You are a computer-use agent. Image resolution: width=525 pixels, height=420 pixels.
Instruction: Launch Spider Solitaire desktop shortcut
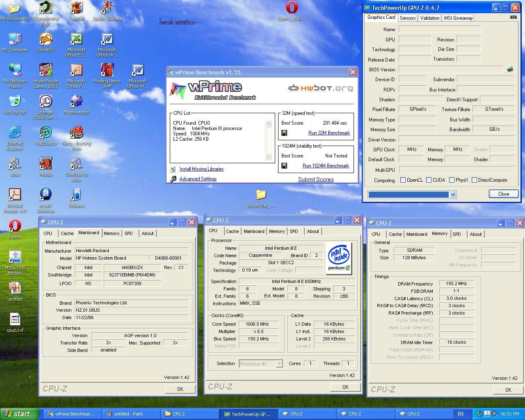point(107,11)
